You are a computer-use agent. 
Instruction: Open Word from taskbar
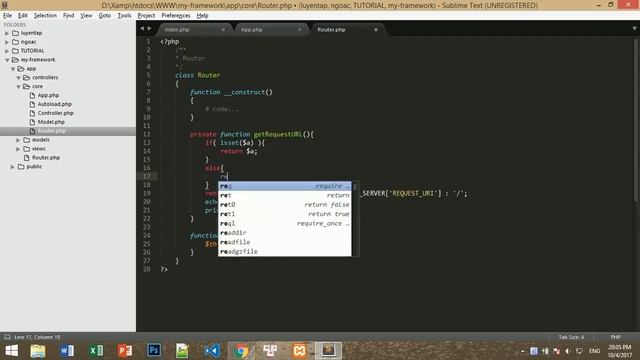(67, 351)
